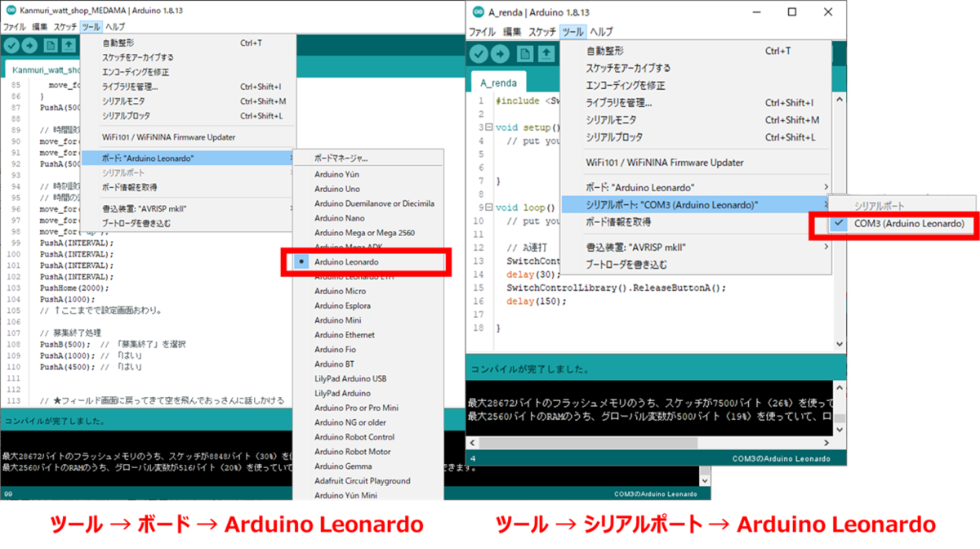
Task: Expand 書込装置: "AVRISP mkII" submenu in left window
Action: point(189,208)
